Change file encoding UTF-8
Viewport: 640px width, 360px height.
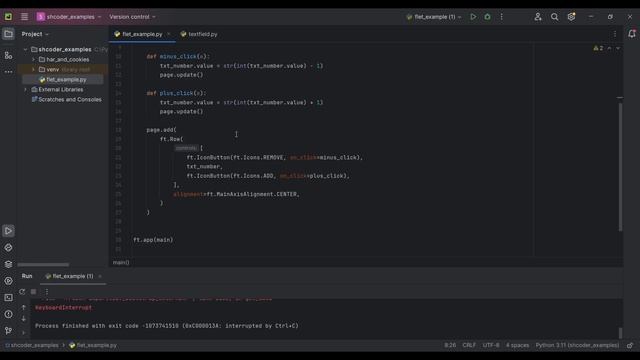click(x=491, y=345)
